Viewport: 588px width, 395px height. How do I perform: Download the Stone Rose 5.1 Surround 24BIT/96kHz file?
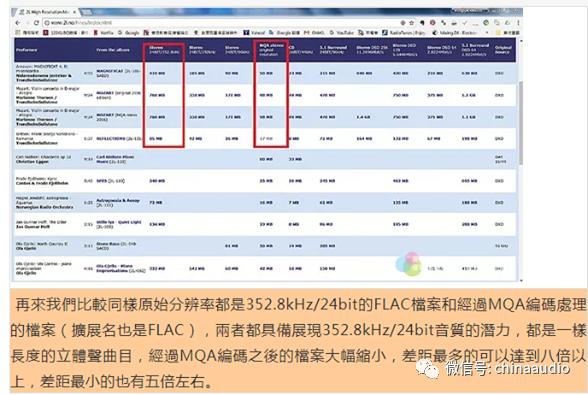(327, 246)
